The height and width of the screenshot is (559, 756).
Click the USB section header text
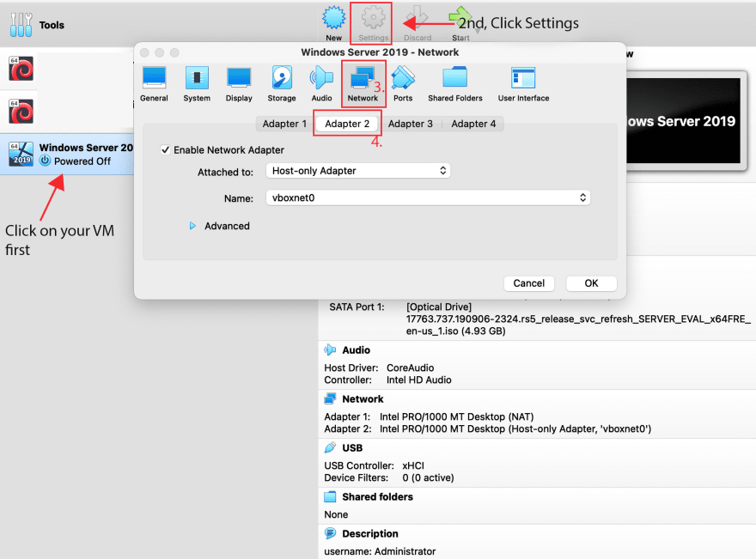(x=352, y=448)
